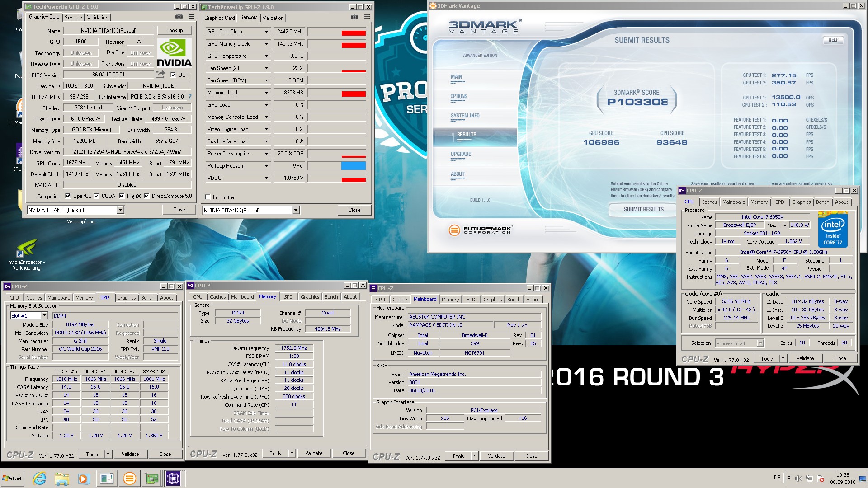Open Tools dropdown arrow in CPU-Z Memory window
868x488 pixels.
point(292,453)
